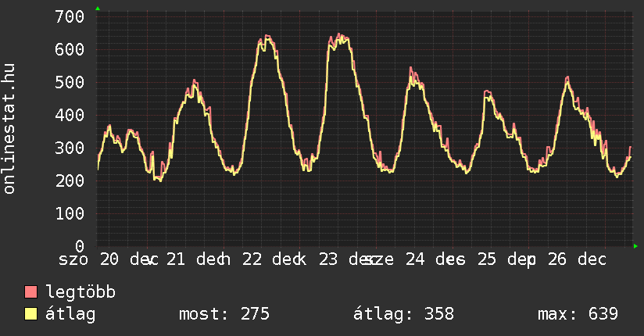Click the red legtöbb legend swatch

(x=31, y=293)
